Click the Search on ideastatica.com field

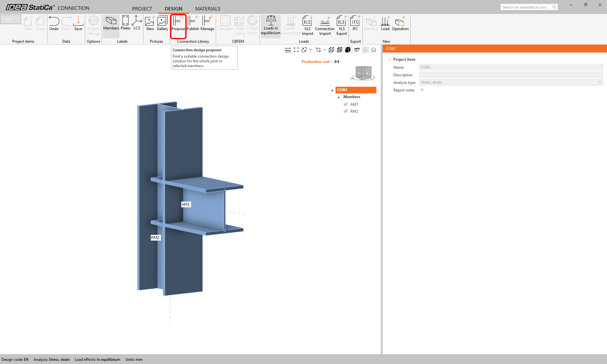[x=526, y=7]
